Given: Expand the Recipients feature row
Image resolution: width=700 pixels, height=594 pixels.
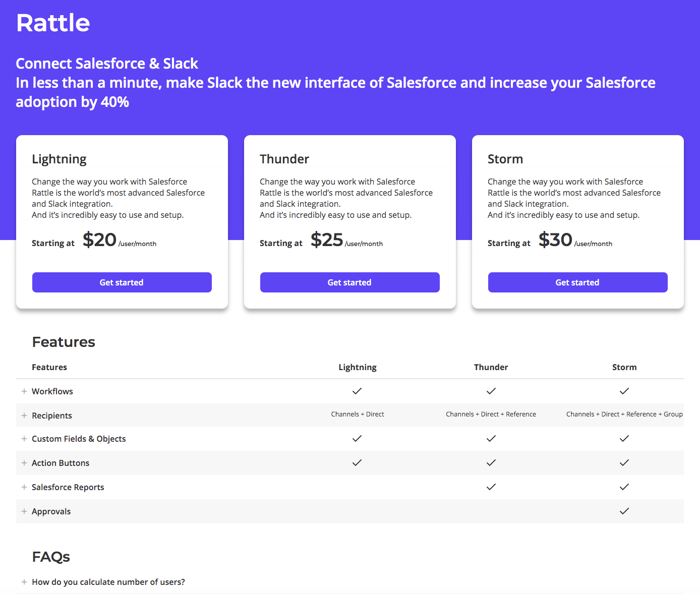Looking at the screenshot, I should 24,415.
